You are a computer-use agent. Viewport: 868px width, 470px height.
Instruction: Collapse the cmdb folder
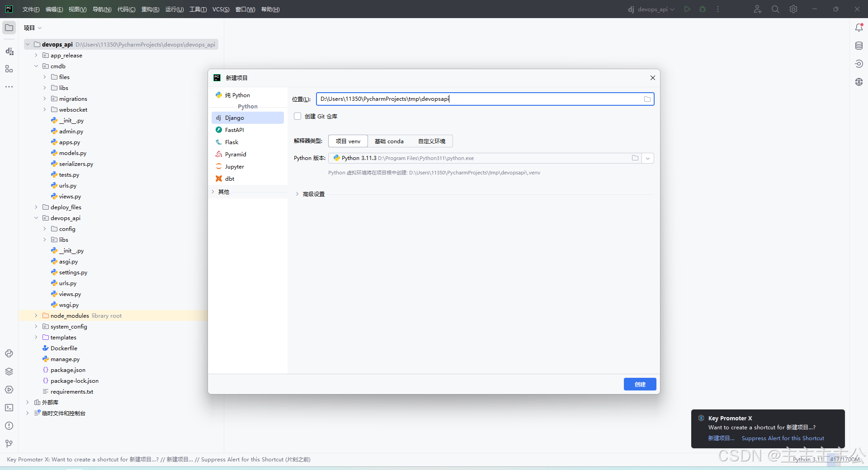[x=36, y=66]
